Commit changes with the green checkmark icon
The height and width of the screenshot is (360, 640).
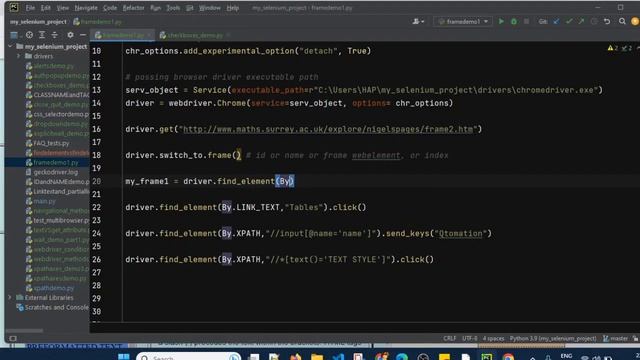[569, 21]
